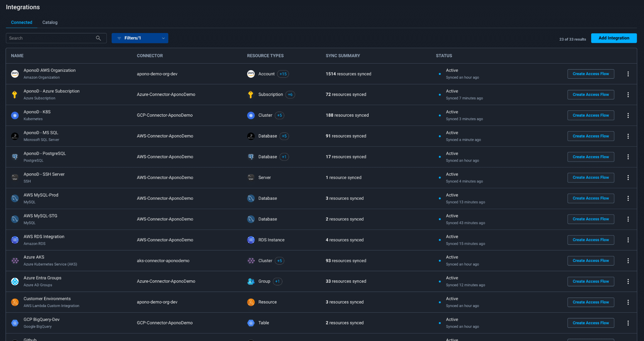Create Access Flow for AWS MySQL-Prod
The height and width of the screenshot is (341, 644).
591,198
